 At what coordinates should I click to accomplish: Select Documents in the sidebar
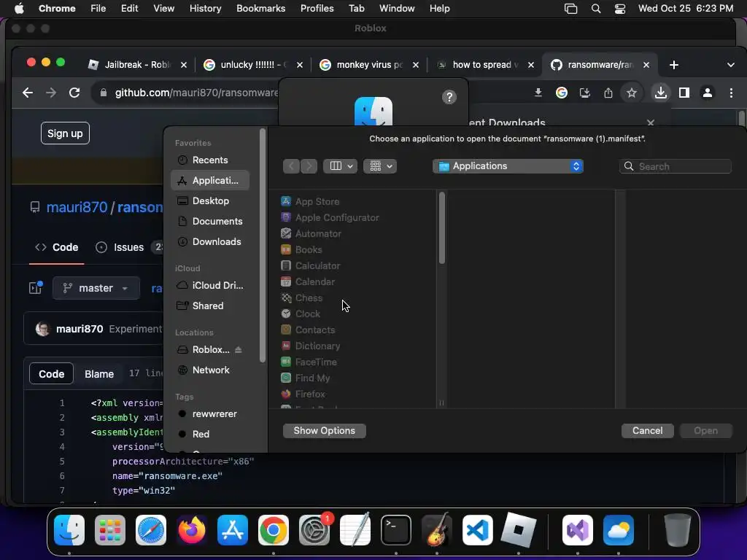click(209, 222)
